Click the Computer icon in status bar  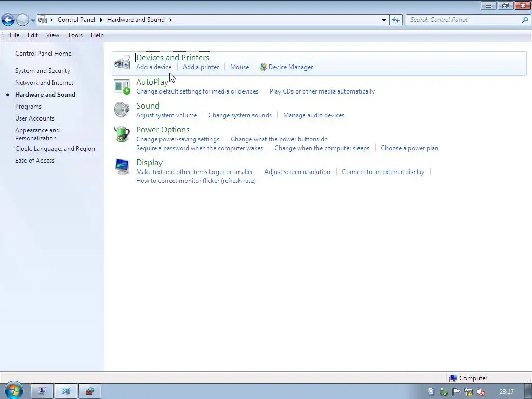[x=453, y=378]
